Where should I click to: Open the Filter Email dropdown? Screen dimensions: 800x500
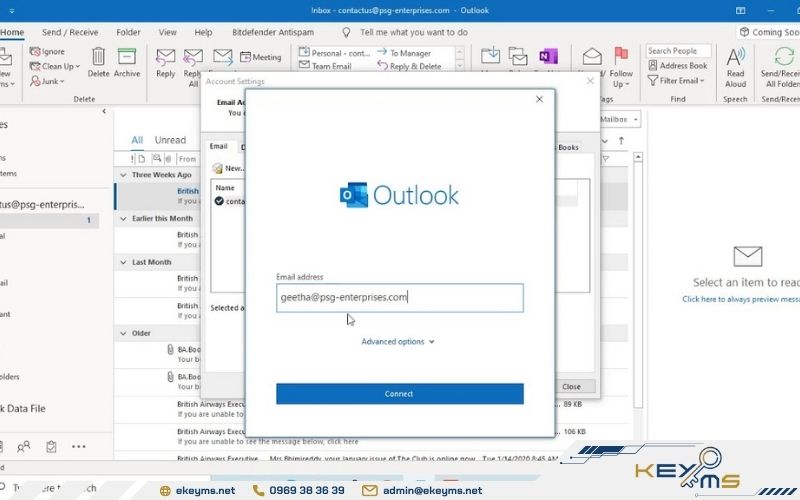[x=676, y=81]
